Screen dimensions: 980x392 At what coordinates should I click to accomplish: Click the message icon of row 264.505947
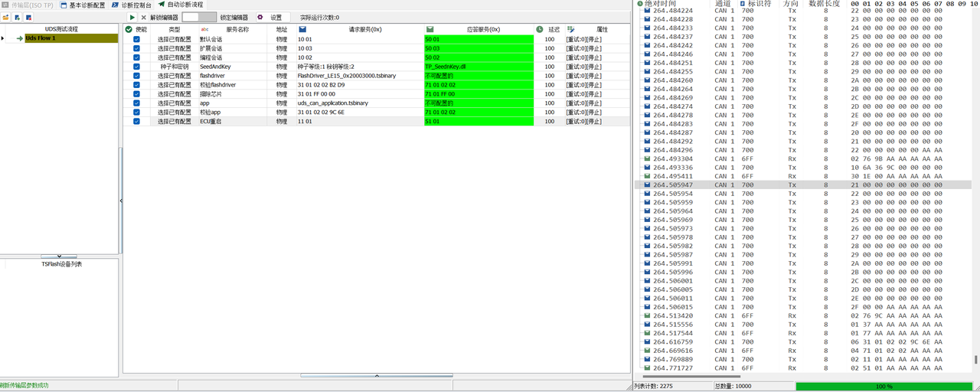[x=647, y=185]
